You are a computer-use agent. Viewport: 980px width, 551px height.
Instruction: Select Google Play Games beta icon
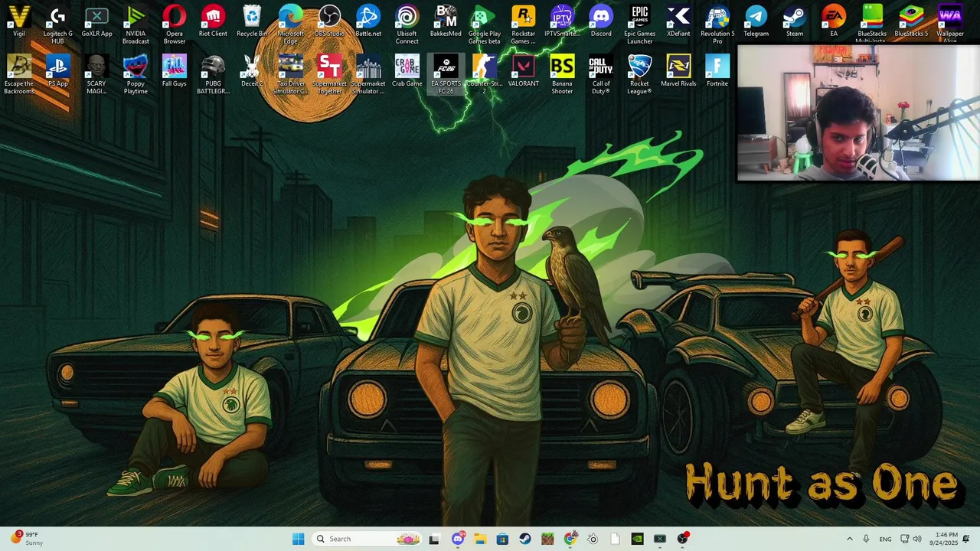point(485,24)
